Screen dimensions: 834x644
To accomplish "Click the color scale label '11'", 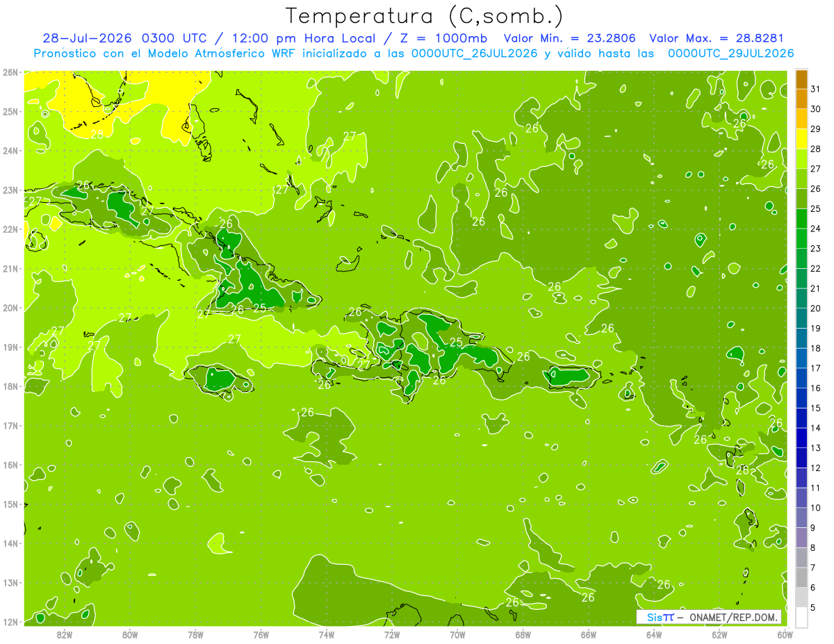I will [816, 488].
